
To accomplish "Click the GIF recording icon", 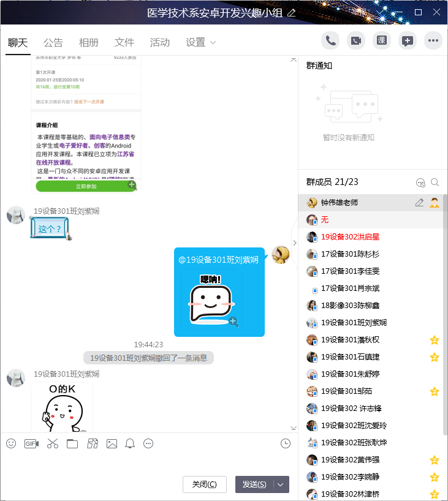I will pyautogui.click(x=31, y=443).
